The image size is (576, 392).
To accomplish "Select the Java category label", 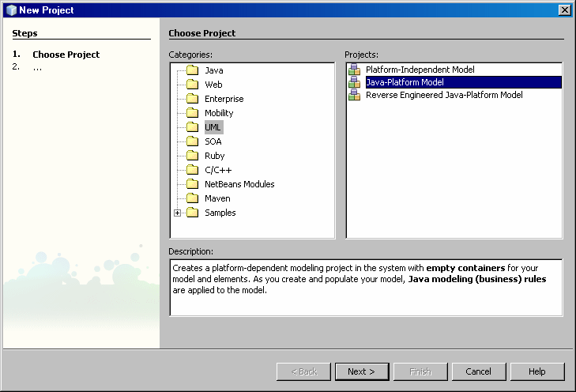I will (x=214, y=70).
